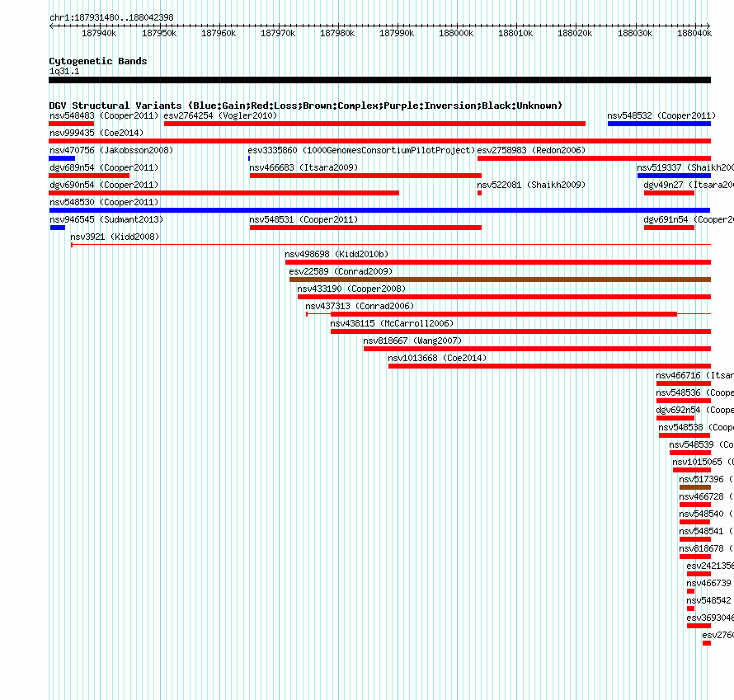Viewport: 734px width, 700px height.
Task: Click the nsv548483 (Cooper2011) variant label
Action: click(104, 115)
